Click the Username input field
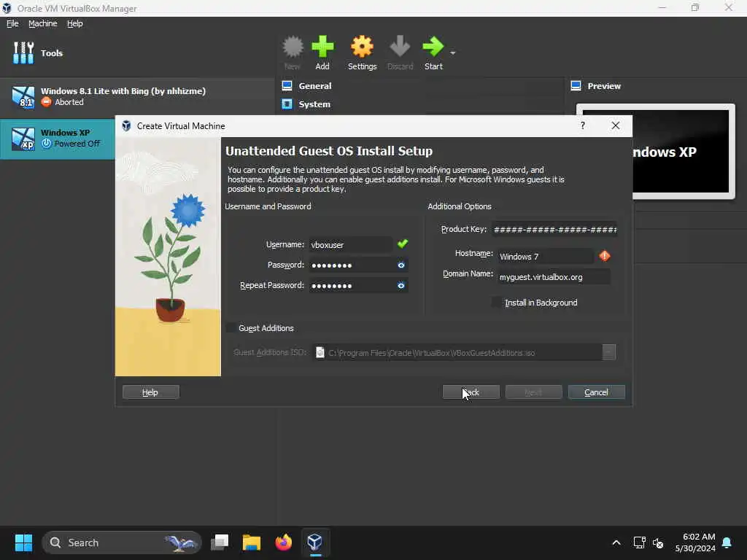The width and height of the screenshot is (747, 560). coord(351,245)
